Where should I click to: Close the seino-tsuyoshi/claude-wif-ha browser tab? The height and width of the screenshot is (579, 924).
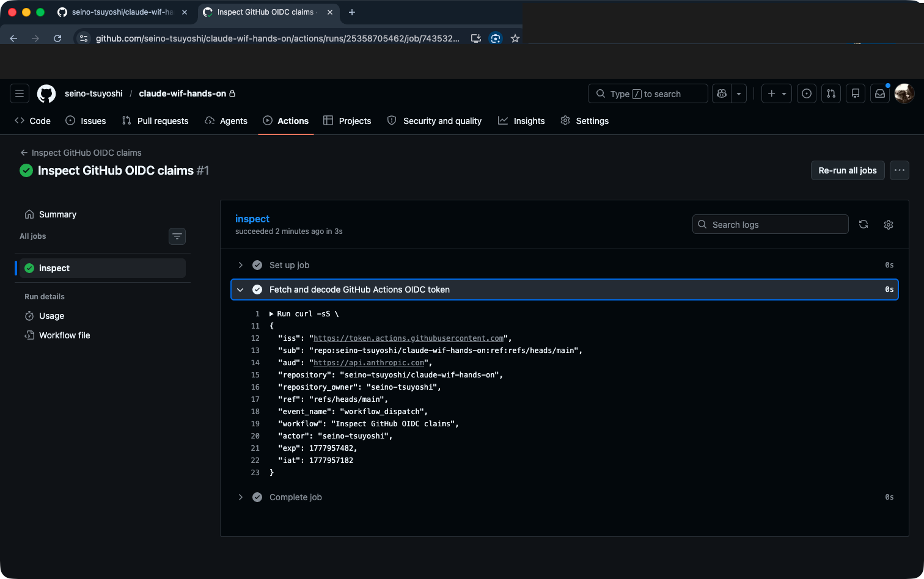(x=185, y=12)
